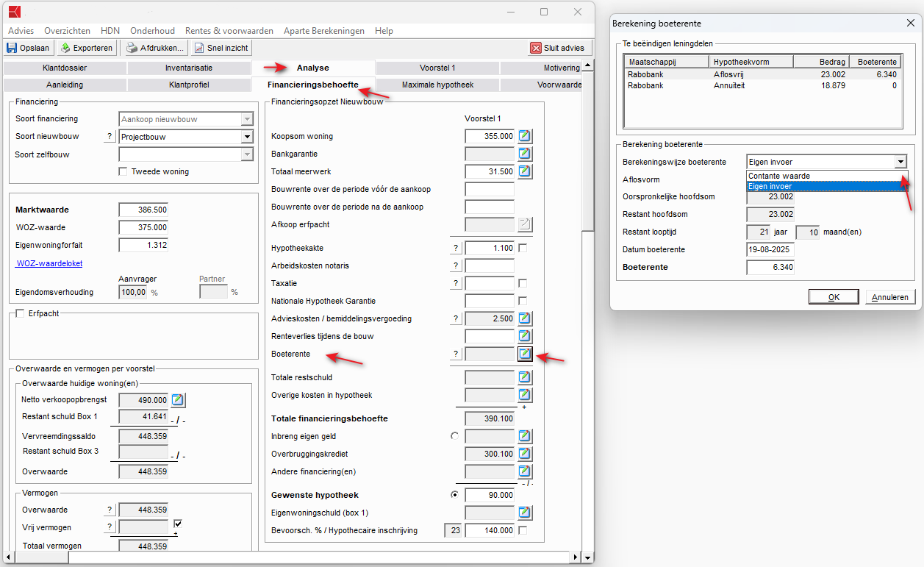Screen dimensions: 924x567
Task: Switch to the Klantprofiel tab
Action: 189,85
